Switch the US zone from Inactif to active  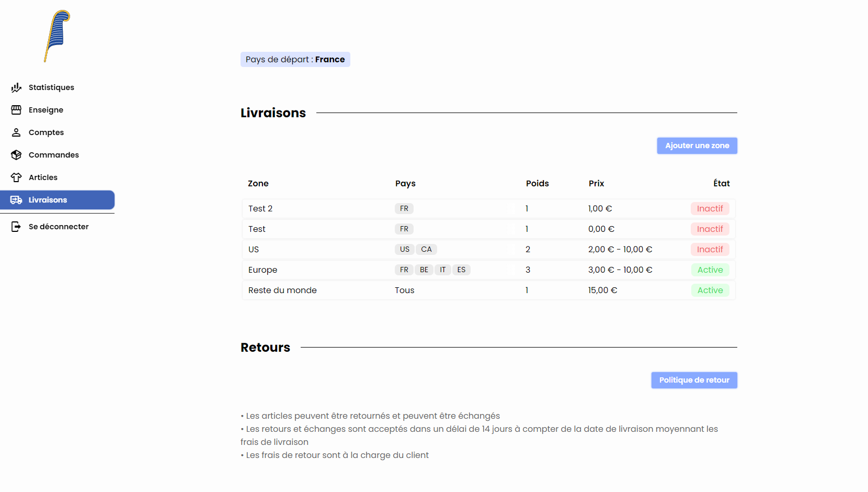710,249
